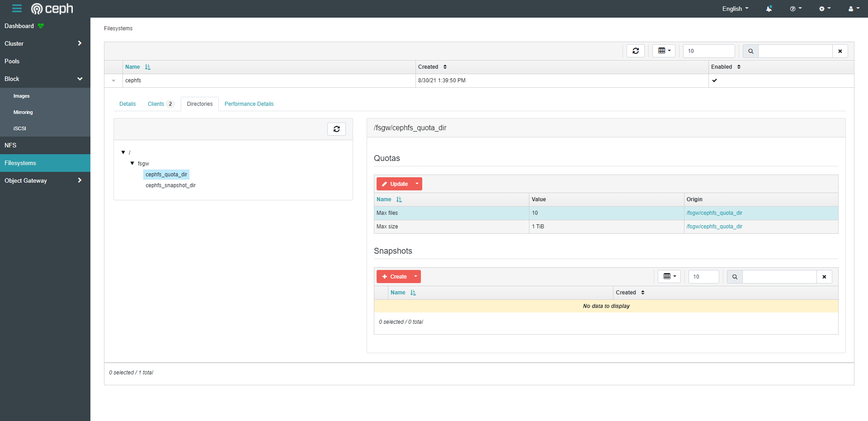The image size is (868, 421).
Task: Open the help menu icon
Action: click(x=794, y=9)
